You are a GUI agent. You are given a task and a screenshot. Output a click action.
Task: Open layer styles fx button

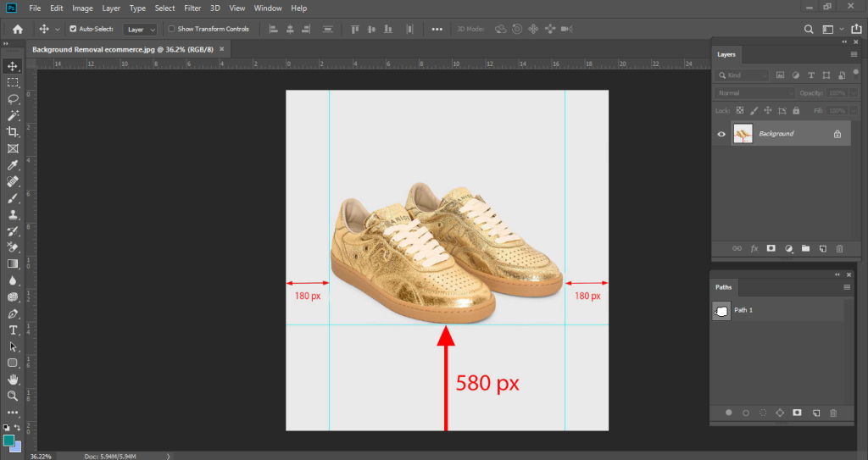pos(754,248)
